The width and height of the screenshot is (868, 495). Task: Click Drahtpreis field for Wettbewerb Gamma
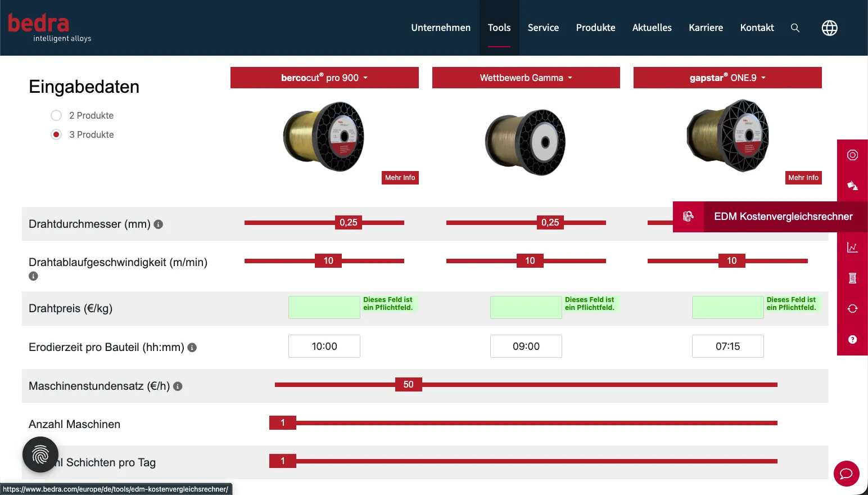coord(526,308)
